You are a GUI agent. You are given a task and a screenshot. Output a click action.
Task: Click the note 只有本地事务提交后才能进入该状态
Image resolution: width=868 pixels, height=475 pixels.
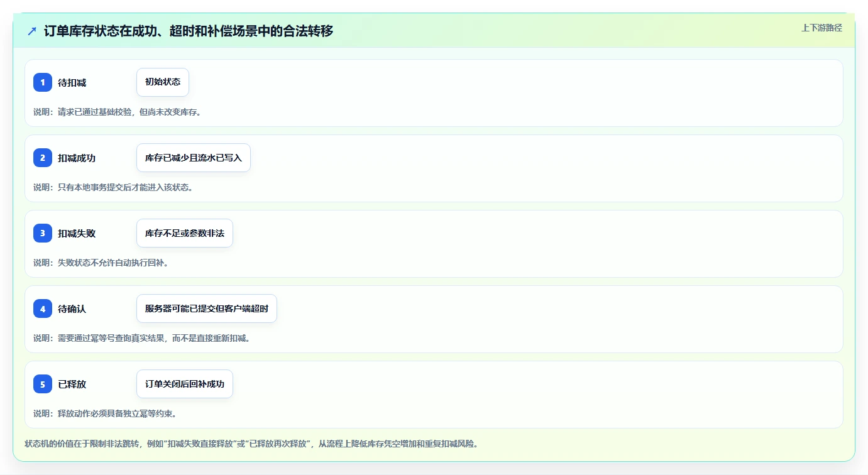[113, 187]
